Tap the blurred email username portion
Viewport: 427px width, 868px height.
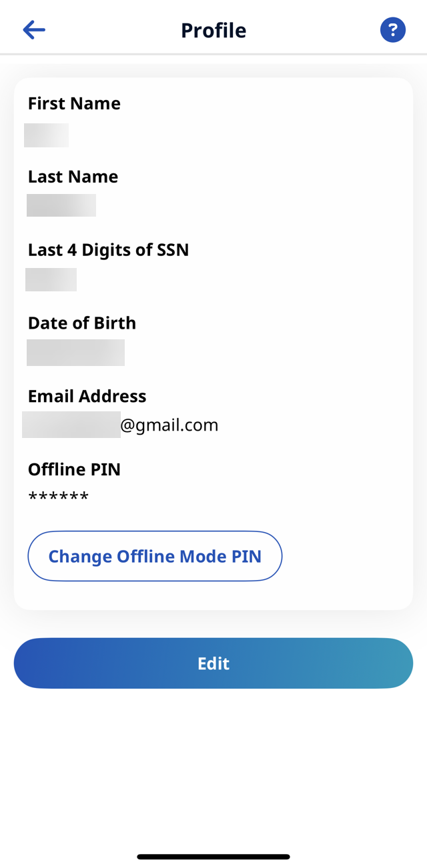coord(71,425)
